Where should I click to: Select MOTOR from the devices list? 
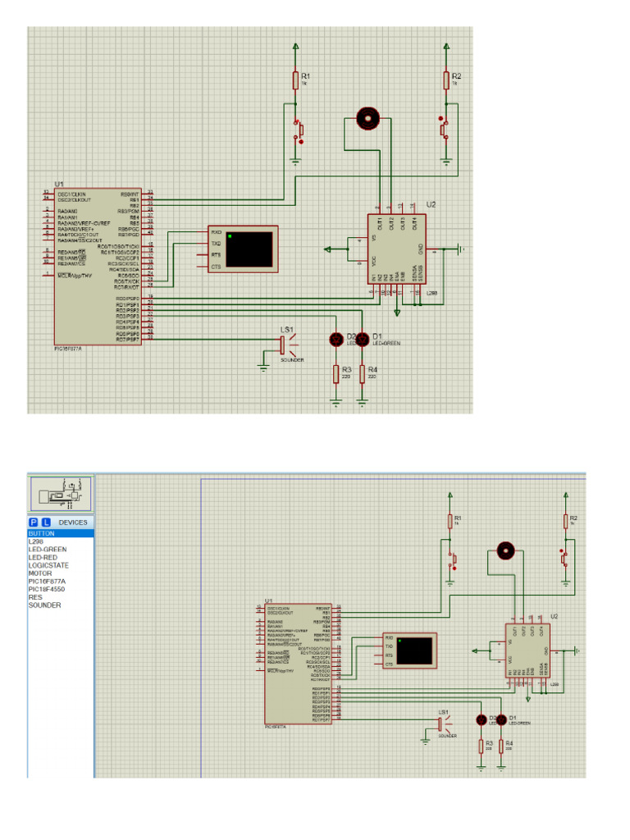[40, 573]
